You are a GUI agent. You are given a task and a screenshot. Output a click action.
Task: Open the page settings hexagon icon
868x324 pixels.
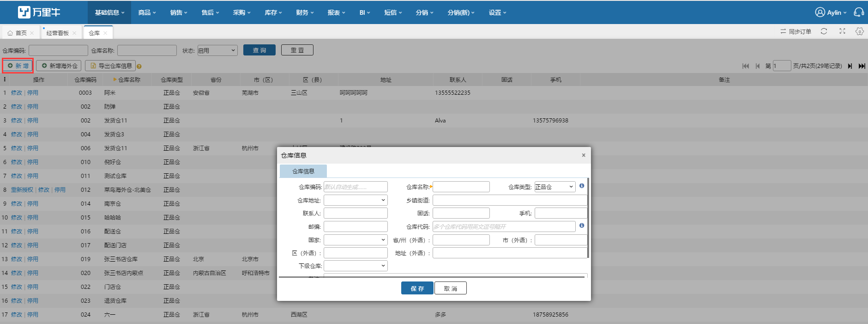coord(859,31)
